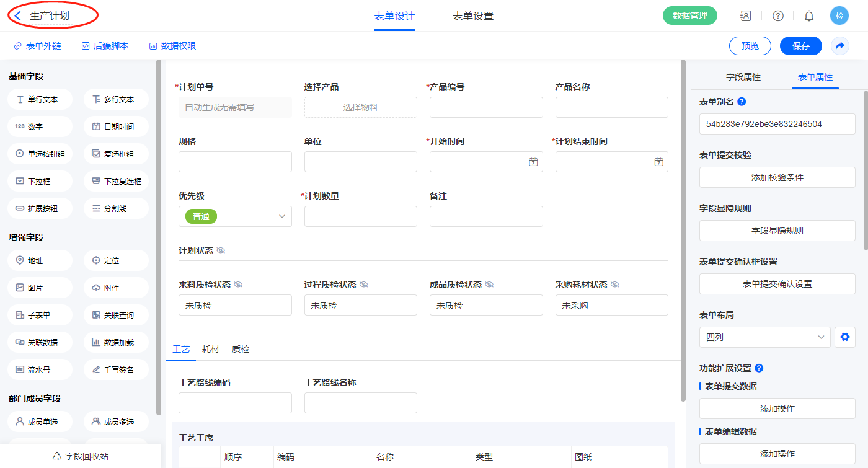Click the 下拉框 field type in sidebar
The width and height of the screenshot is (868, 468).
(x=40, y=181)
